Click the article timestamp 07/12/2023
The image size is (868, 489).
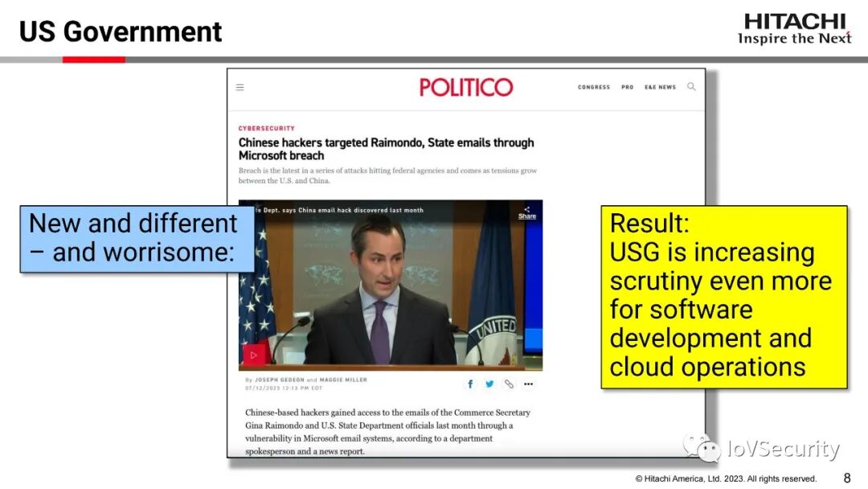(x=284, y=388)
